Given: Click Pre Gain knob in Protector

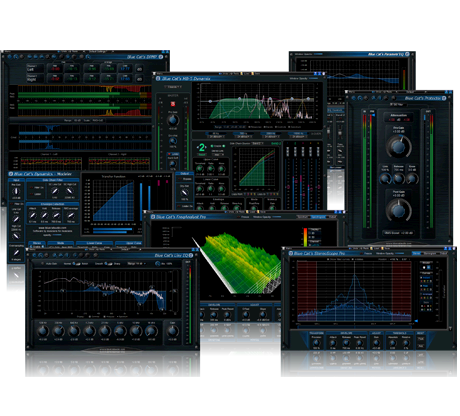Looking at the screenshot, I should coord(399,146).
